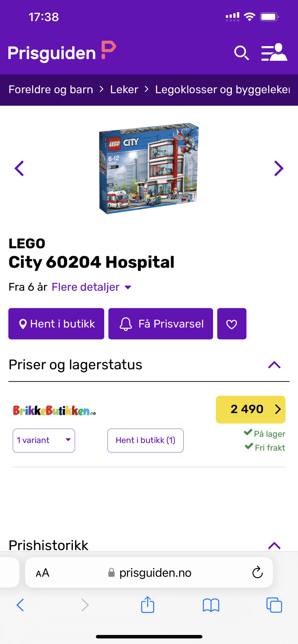Add product to favorites with heart icon
The image size is (298, 644).
232,324
